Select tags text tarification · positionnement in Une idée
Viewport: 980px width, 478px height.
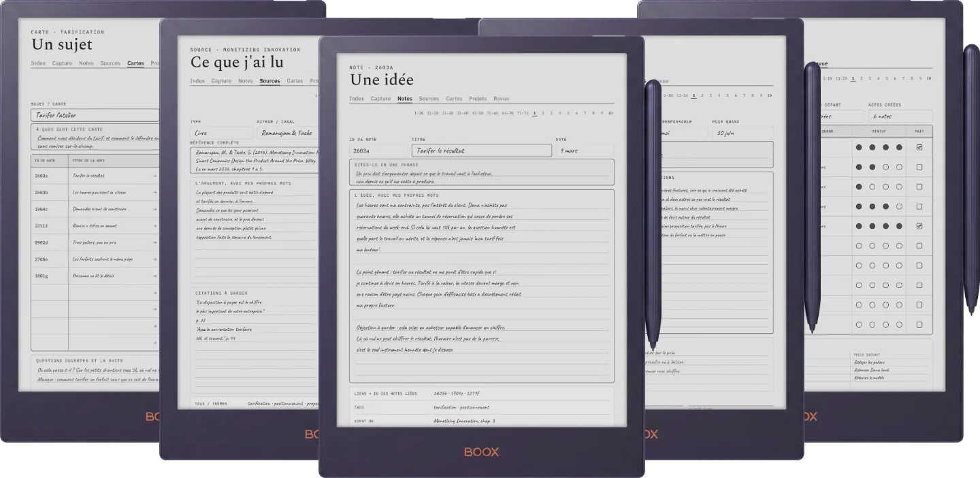pyautogui.click(x=461, y=407)
